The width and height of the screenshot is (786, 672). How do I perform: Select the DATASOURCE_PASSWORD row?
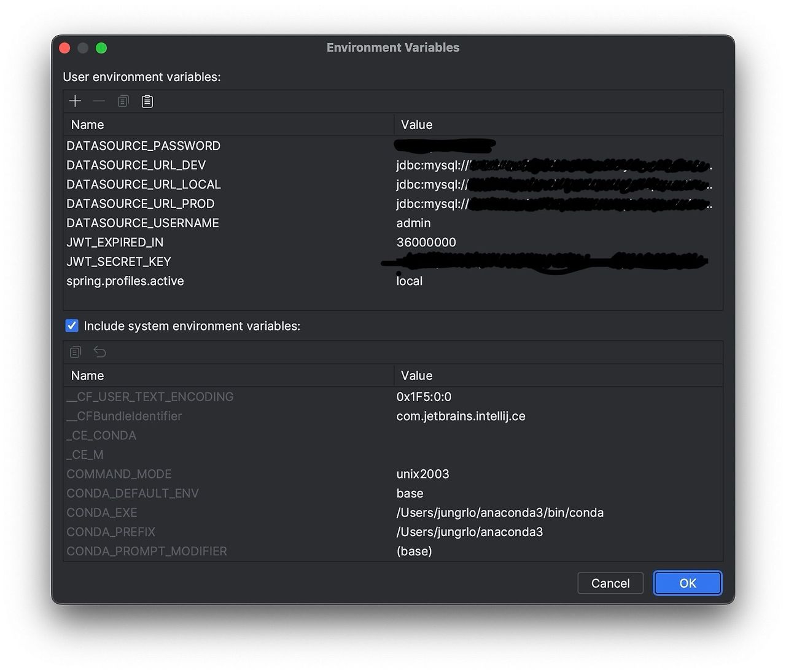pos(393,146)
